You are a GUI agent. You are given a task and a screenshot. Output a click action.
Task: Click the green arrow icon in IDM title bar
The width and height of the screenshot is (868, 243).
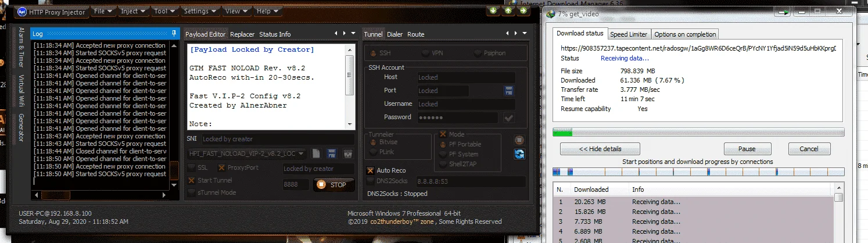click(784, 12)
